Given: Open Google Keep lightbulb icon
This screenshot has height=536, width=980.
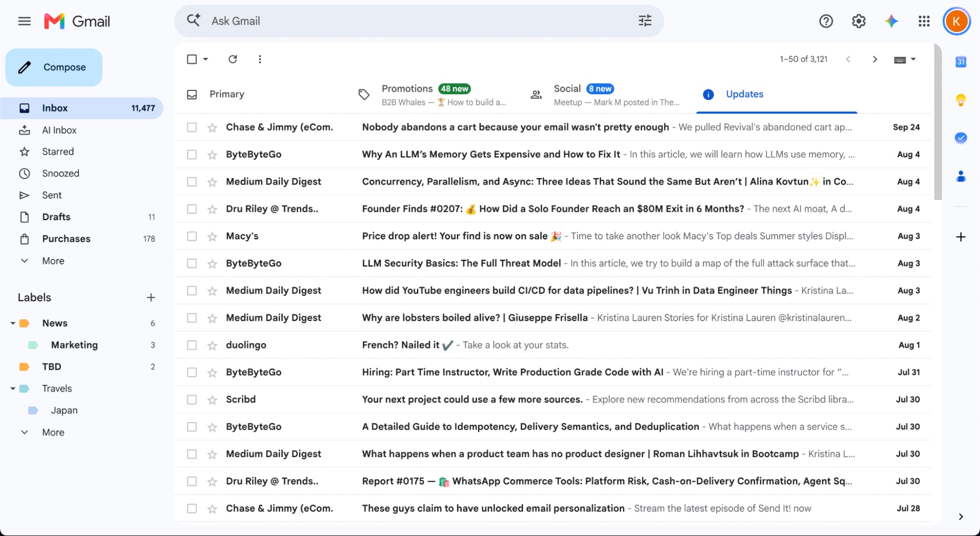Looking at the screenshot, I should coord(961,100).
